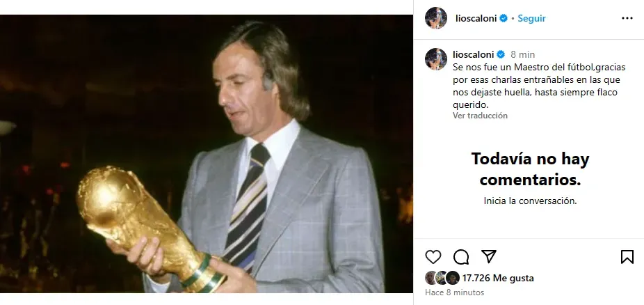Screen dimensions: 644x305
Task: Open lioscaloni username in caption
Action: tap(474, 54)
